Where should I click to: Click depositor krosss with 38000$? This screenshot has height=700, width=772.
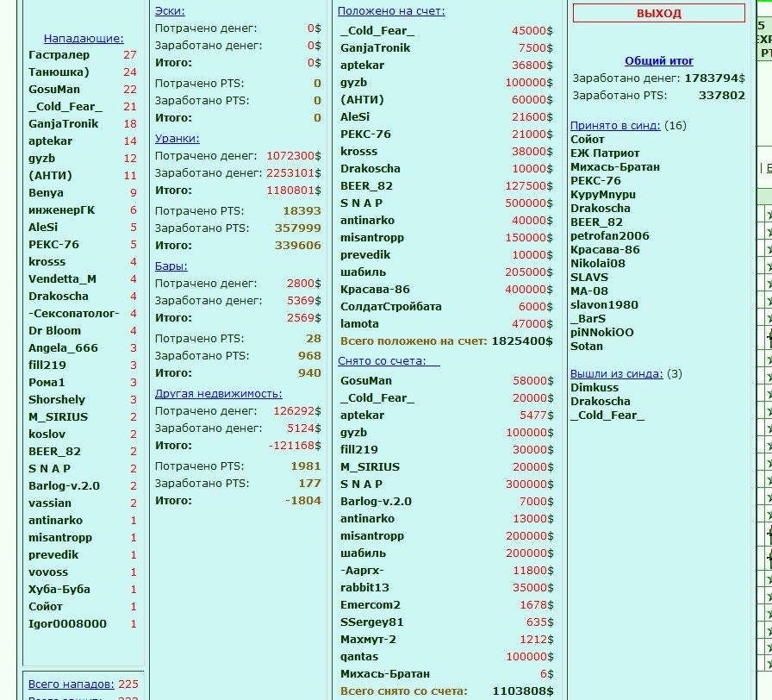tap(359, 152)
